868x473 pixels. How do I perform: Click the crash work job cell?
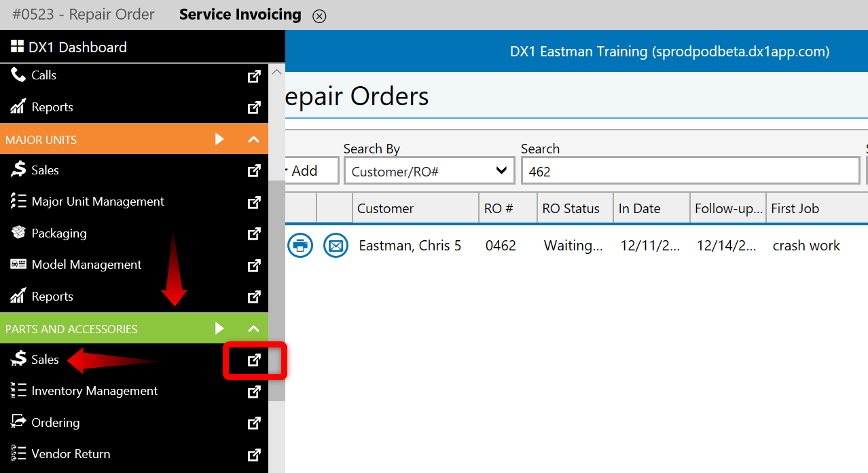tap(806, 246)
